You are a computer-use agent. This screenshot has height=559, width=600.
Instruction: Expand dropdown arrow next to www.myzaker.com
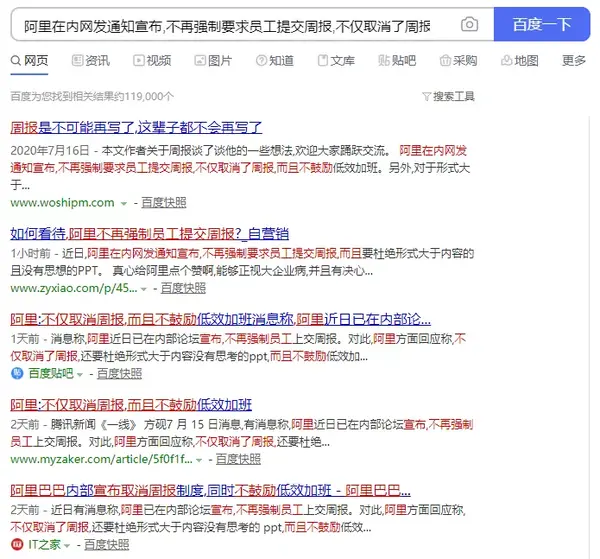coord(199,460)
